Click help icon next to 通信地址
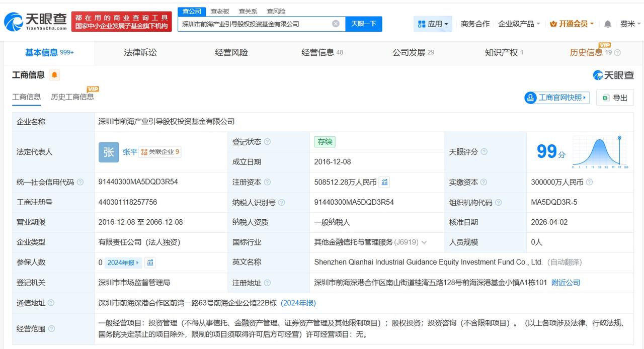The height and width of the screenshot is (349, 644). [51, 303]
